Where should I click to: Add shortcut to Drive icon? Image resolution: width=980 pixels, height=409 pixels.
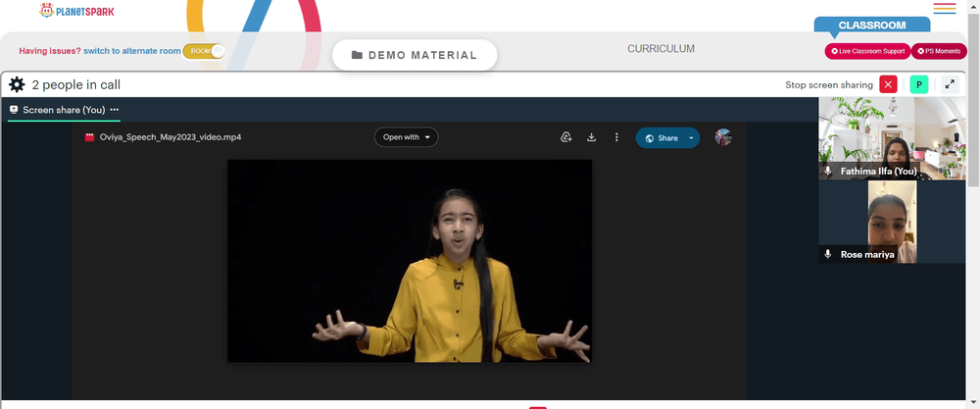coord(566,137)
